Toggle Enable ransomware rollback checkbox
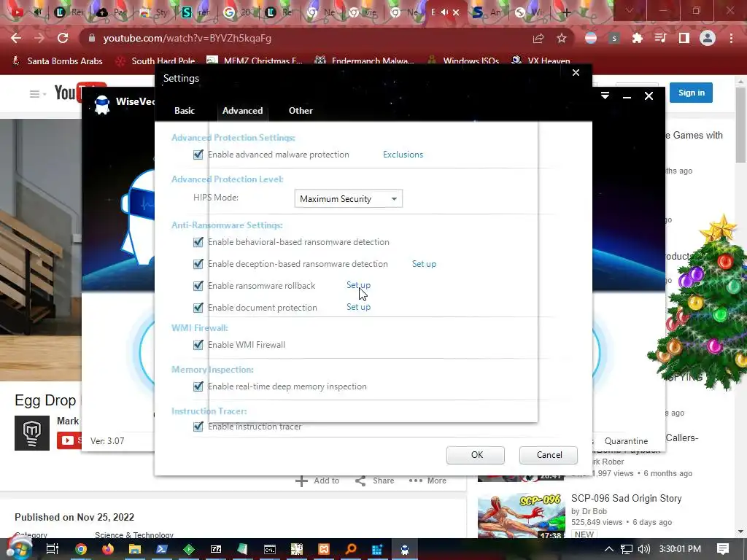 [x=198, y=286]
